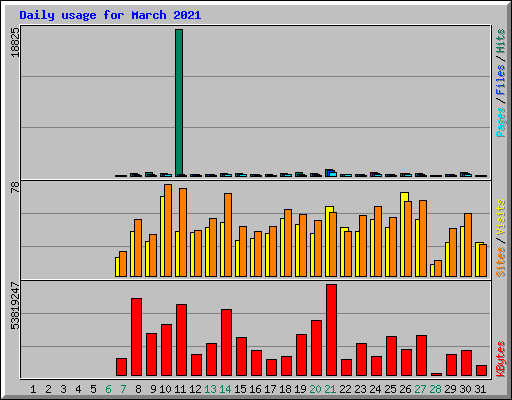Click the green 'Hits' legend label
This screenshot has height=400, width=512.
(500, 41)
